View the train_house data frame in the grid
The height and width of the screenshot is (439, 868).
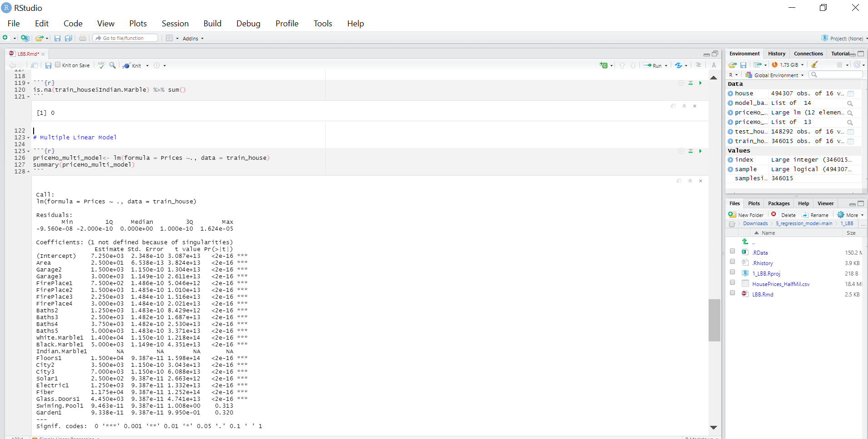(x=851, y=141)
